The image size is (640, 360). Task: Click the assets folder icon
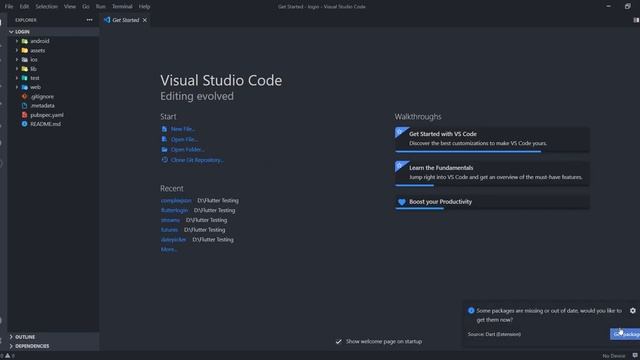coord(24,51)
